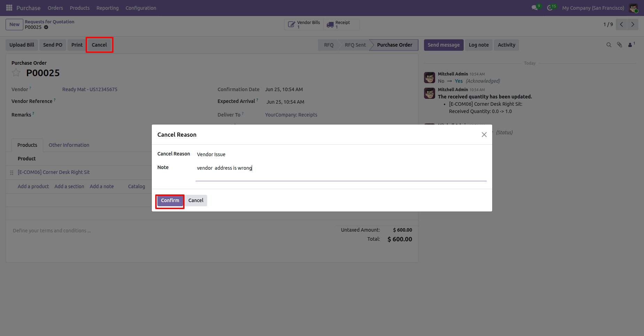Confirm the cancel reason
Image resolution: width=644 pixels, height=336 pixels.
170,200
